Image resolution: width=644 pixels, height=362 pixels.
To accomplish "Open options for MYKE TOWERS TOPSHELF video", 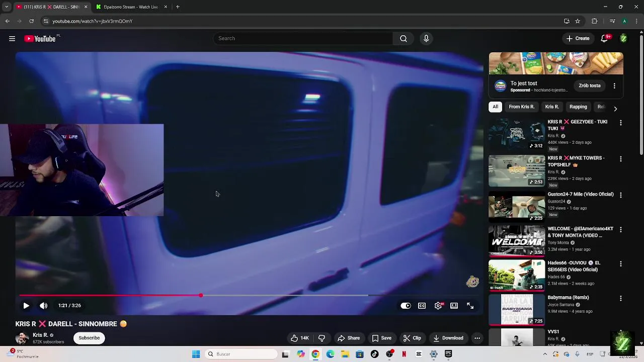I will tap(620, 159).
